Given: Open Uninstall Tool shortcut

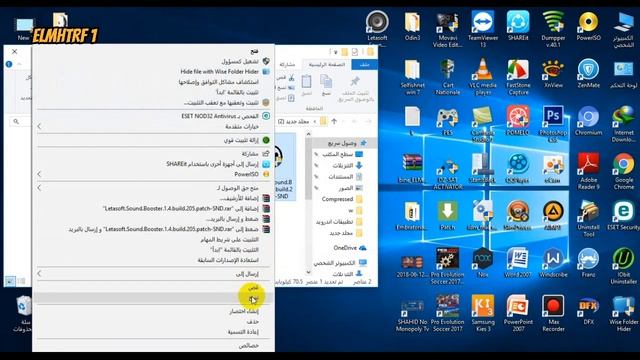Looking at the screenshot, I should [588, 219].
